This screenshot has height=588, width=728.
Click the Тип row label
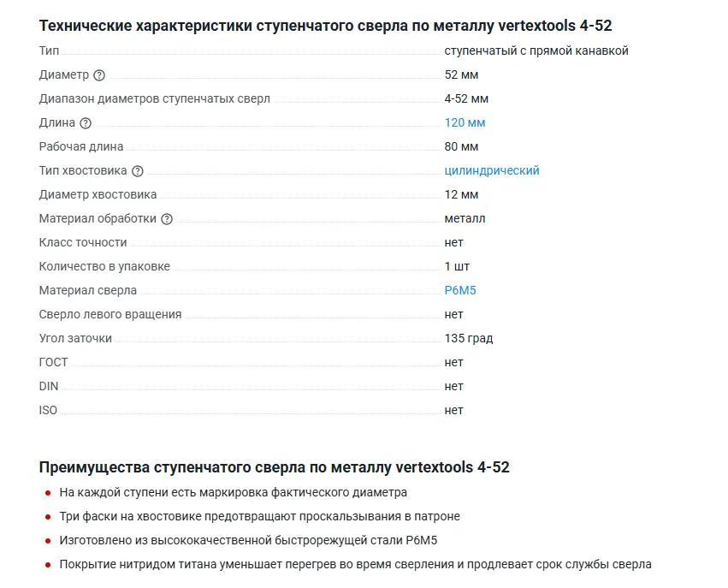[x=50, y=50]
